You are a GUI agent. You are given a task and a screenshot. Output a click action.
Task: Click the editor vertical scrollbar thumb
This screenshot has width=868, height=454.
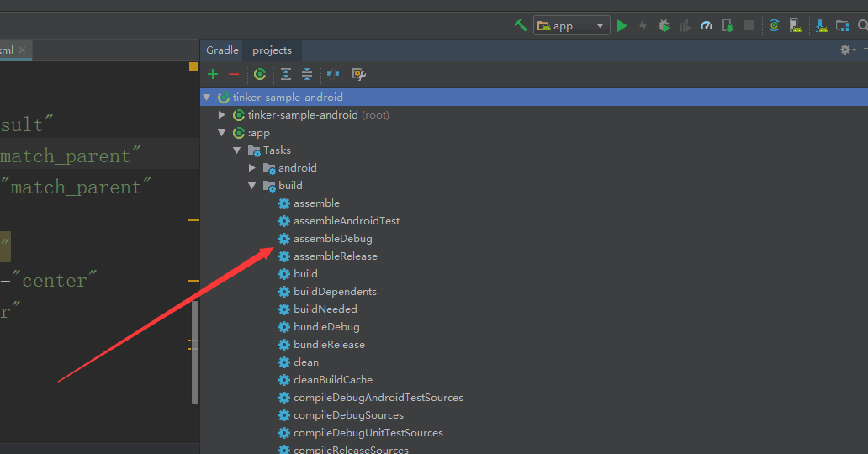(195, 352)
